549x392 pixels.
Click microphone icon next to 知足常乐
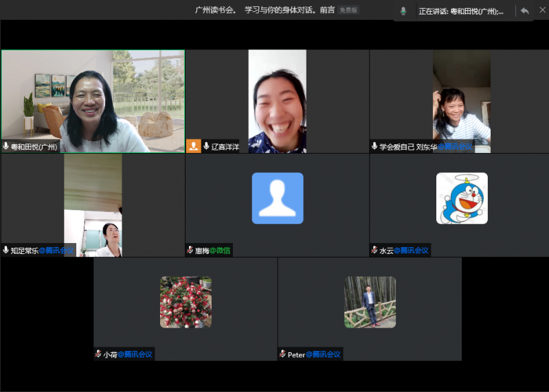6,251
